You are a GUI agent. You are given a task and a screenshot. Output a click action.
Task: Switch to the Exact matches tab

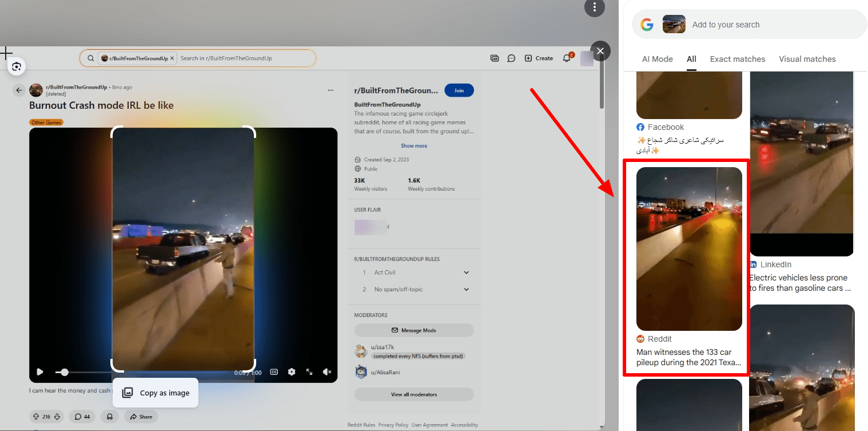(737, 59)
